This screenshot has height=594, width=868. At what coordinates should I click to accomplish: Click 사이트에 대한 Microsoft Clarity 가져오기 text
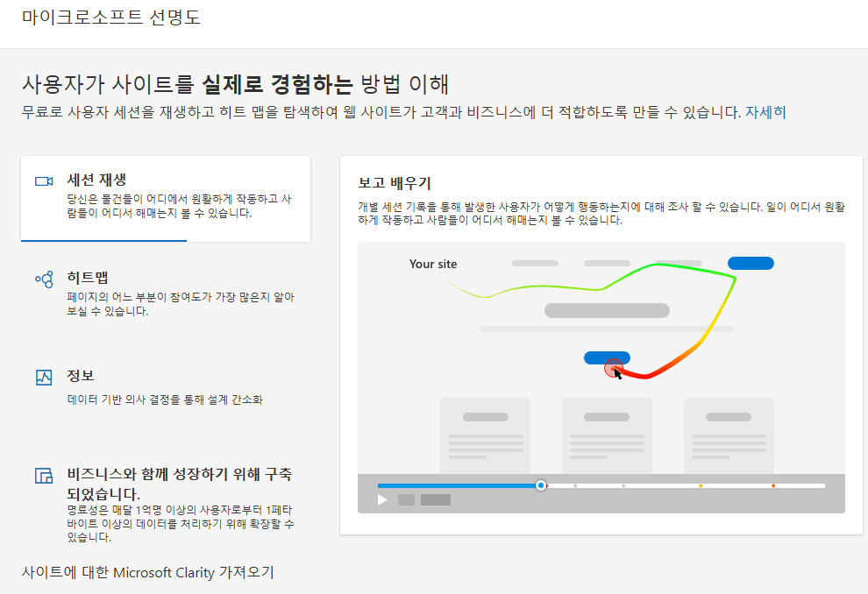pyautogui.click(x=148, y=572)
